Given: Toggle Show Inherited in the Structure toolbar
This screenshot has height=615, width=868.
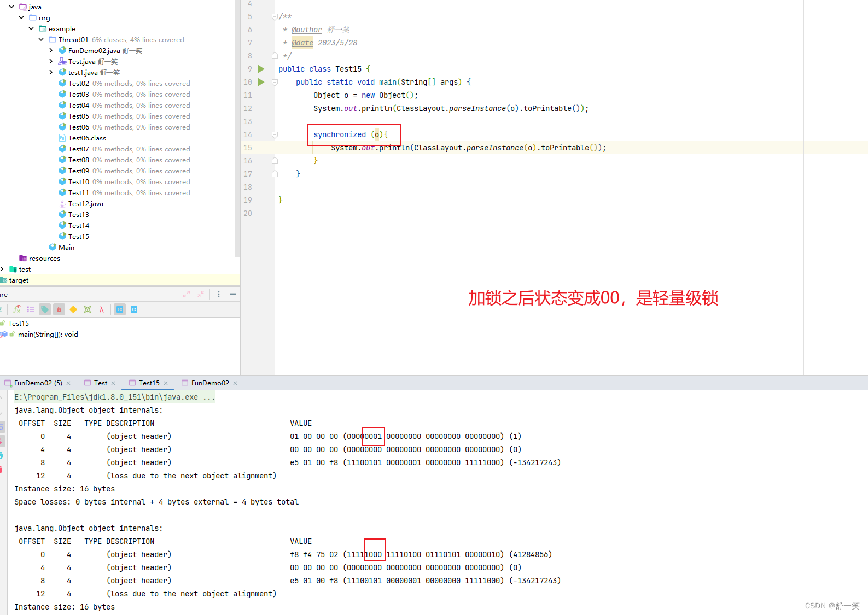Looking at the screenshot, I should pos(17,309).
